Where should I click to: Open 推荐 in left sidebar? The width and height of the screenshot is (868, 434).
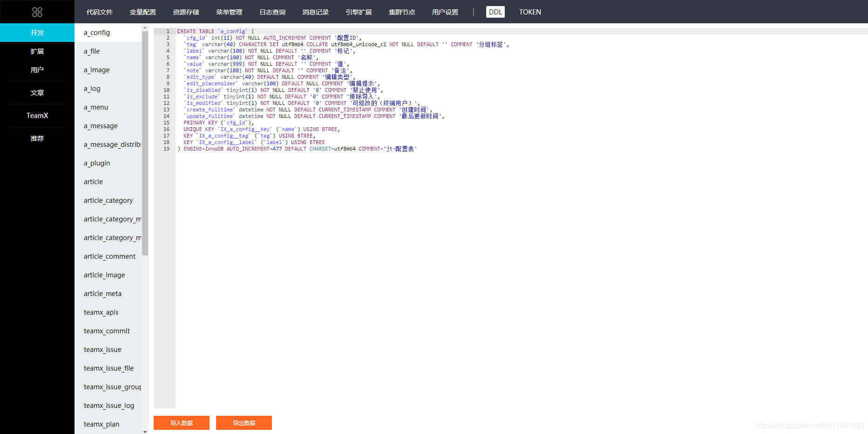[x=37, y=138]
